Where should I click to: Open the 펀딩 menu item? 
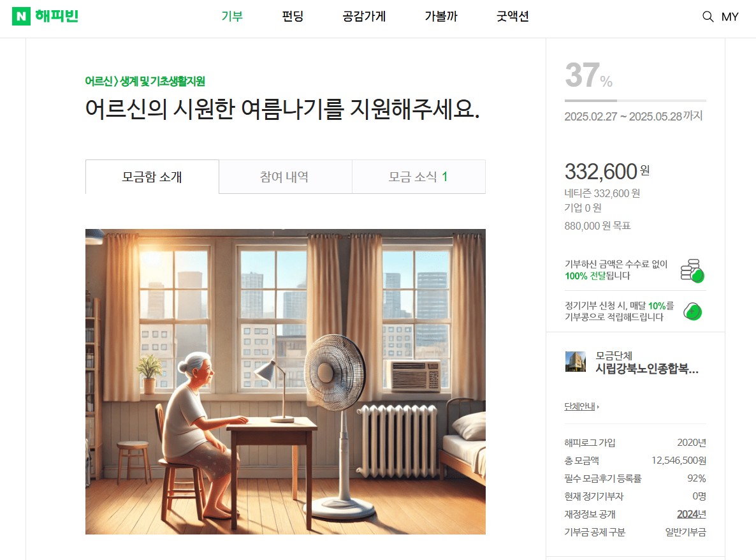tap(293, 17)
